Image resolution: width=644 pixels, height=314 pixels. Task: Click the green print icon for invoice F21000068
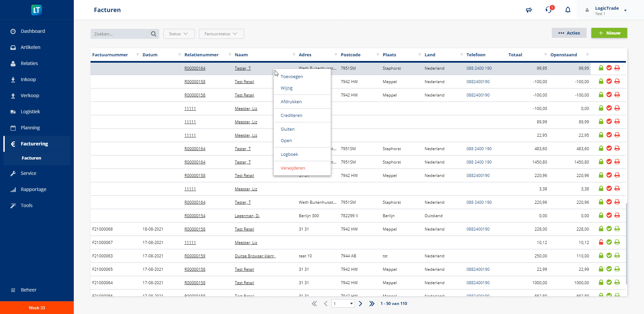(617, 229)
